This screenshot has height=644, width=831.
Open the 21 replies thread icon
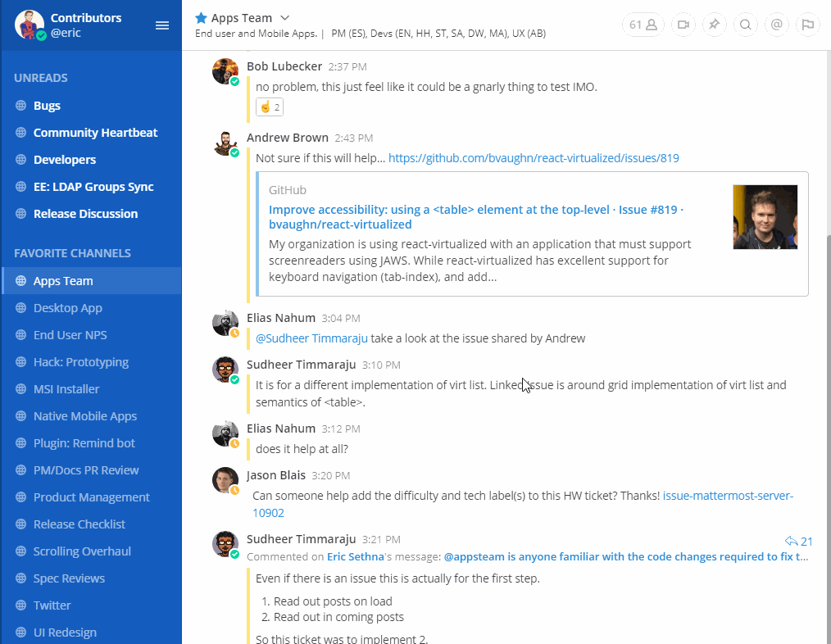click(x=799, y=541)
